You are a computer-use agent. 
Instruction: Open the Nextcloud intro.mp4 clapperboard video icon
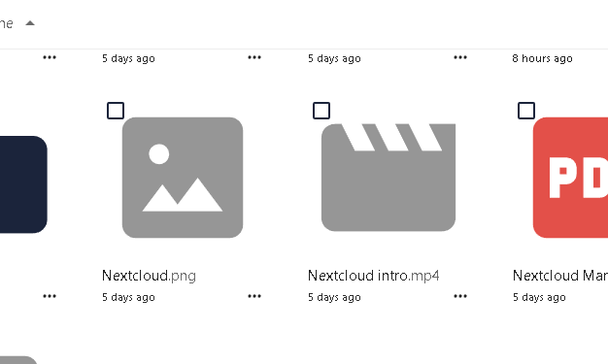click(x=388, y=178)
